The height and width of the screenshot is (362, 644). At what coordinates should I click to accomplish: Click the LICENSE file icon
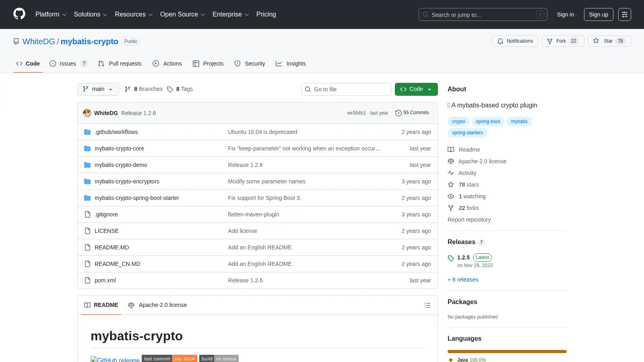[87, 231]
